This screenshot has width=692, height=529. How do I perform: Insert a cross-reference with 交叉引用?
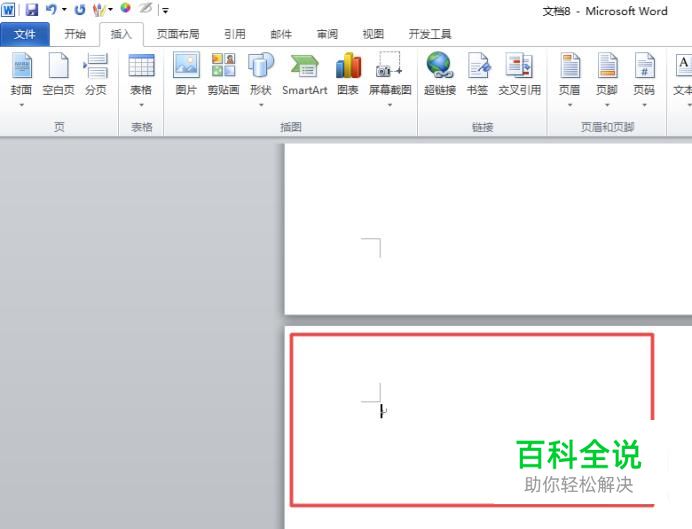(x=519, y=74)
